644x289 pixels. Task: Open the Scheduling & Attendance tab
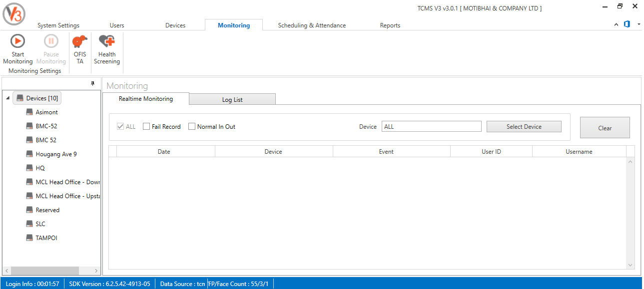[312, 25]
